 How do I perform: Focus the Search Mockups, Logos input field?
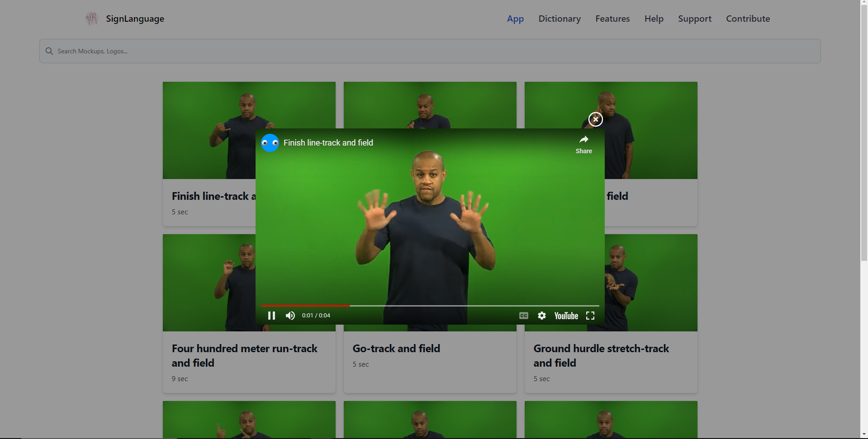pyautogui.click(x=430, y=51)
